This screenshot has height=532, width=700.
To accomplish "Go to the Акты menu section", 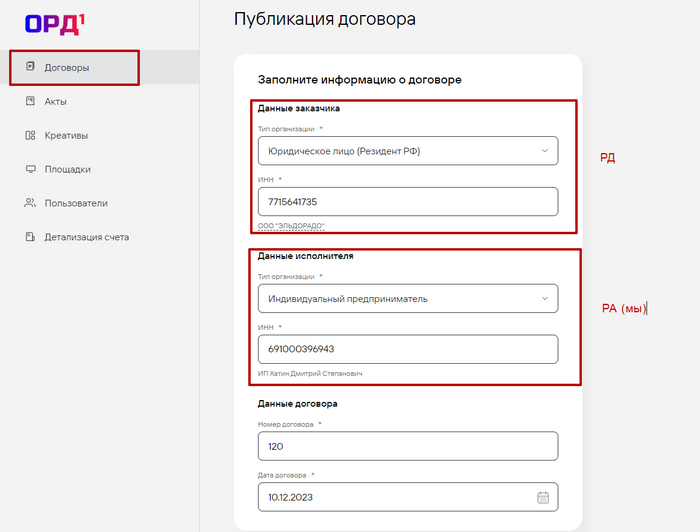I will point(56,101).
